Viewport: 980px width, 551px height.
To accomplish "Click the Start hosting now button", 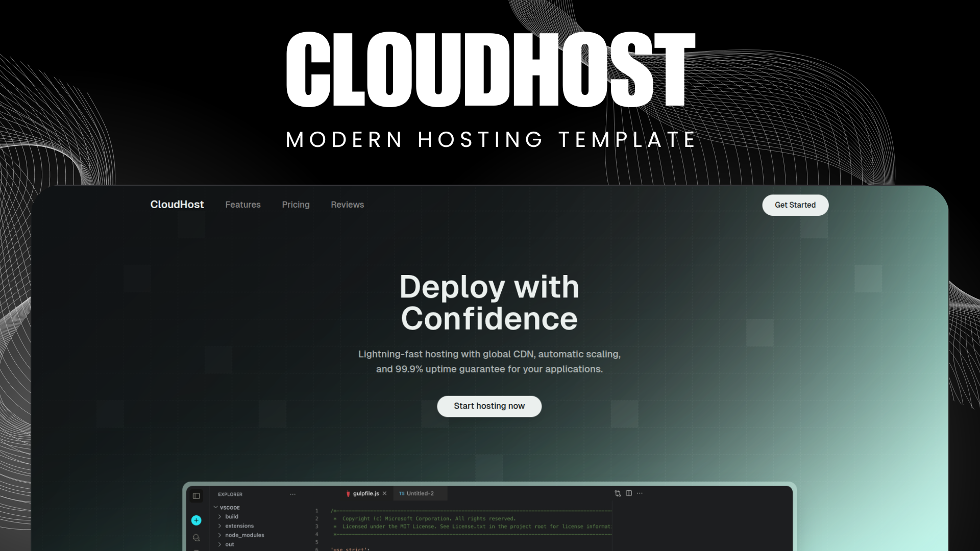I will click(489, 406).
